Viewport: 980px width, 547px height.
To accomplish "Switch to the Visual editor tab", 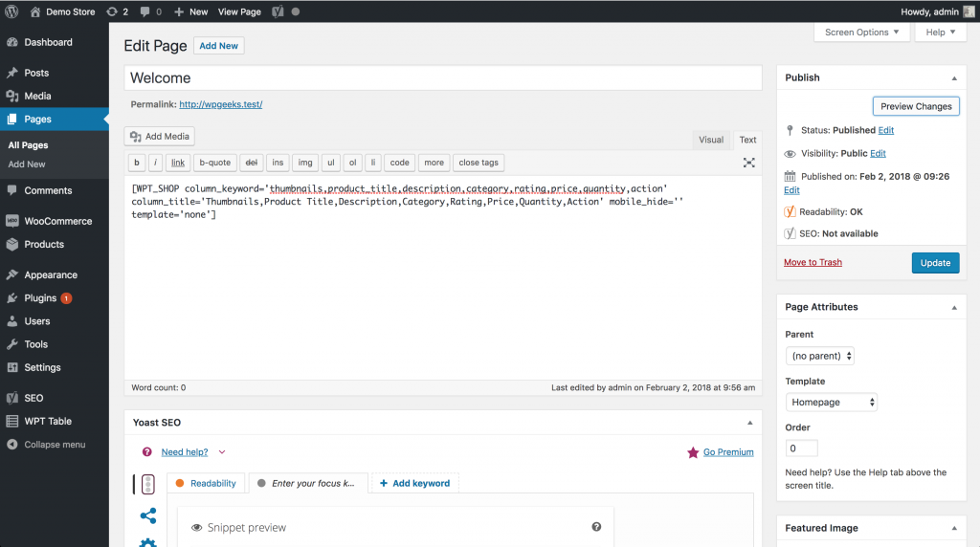I will pyautogui.click(x=711, y=140).
